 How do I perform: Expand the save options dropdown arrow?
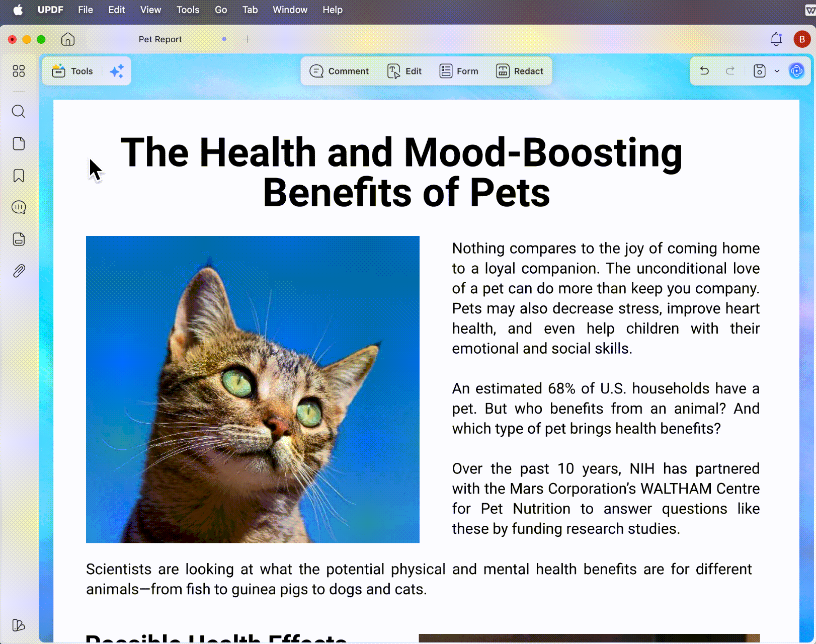point(777,71)
